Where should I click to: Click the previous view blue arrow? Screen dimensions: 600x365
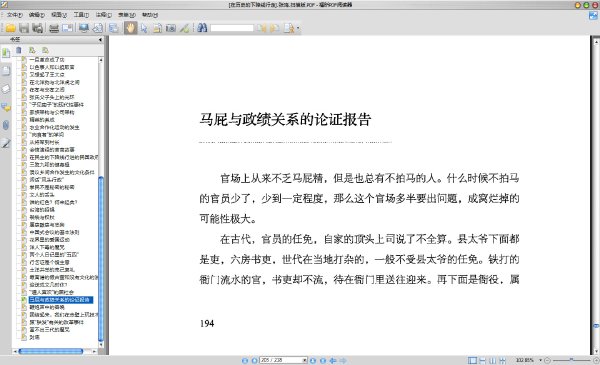pyautogui.click(x=333, y=360)
